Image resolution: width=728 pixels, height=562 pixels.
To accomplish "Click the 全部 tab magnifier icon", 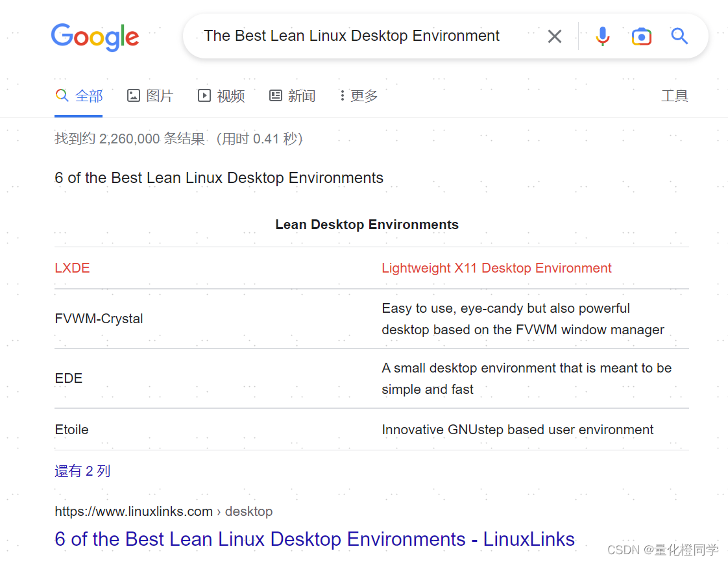I will click(x=62, y=95).
